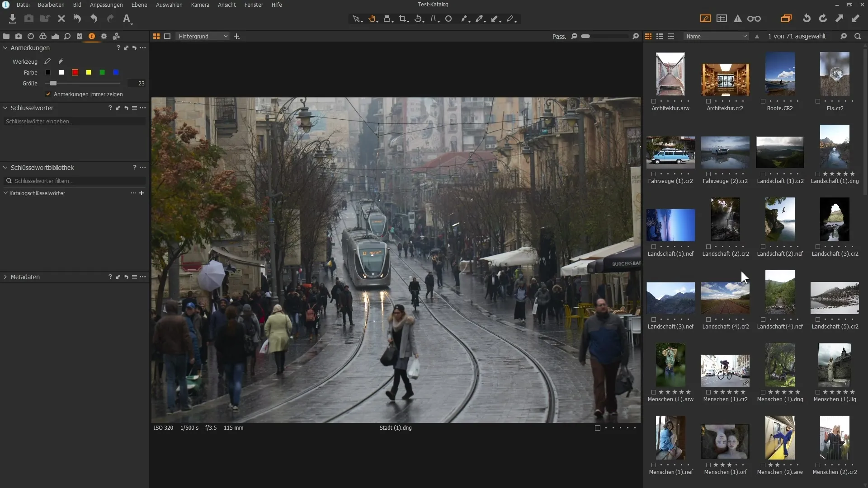Screen dimensions: 868x488
Task: Open the Output gear tool tab
Action: pyautogui.click(x=104, y=36)
